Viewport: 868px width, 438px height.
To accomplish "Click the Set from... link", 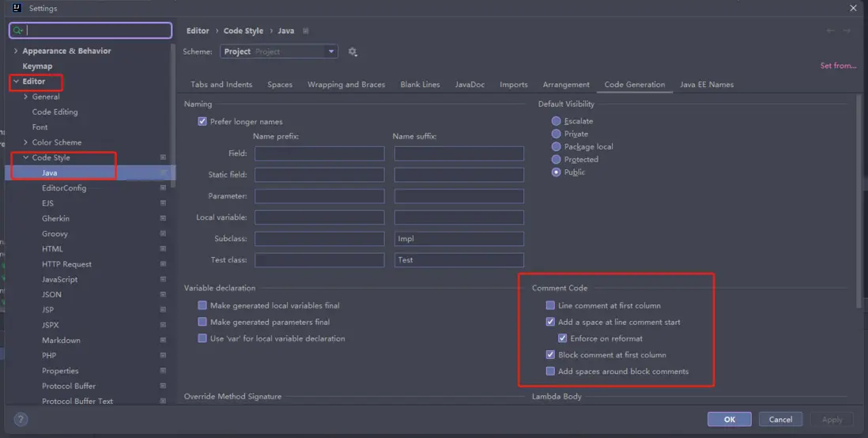I will 838,66.
